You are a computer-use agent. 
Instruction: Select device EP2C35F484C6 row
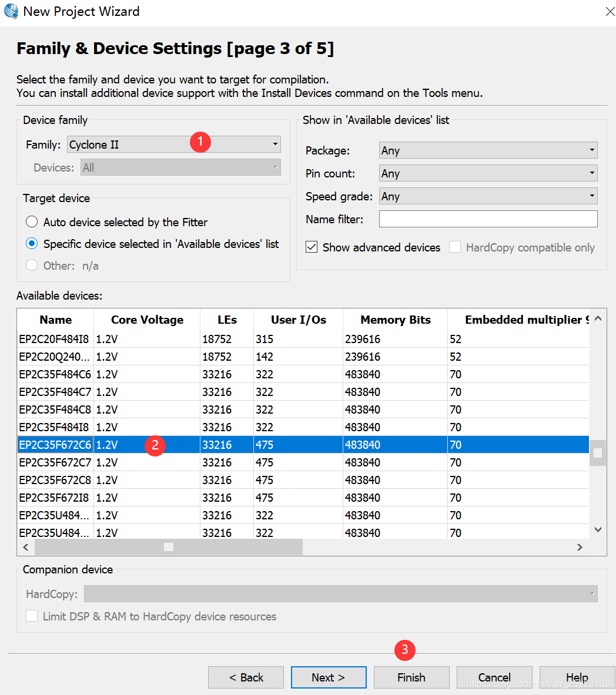(303, 374)
